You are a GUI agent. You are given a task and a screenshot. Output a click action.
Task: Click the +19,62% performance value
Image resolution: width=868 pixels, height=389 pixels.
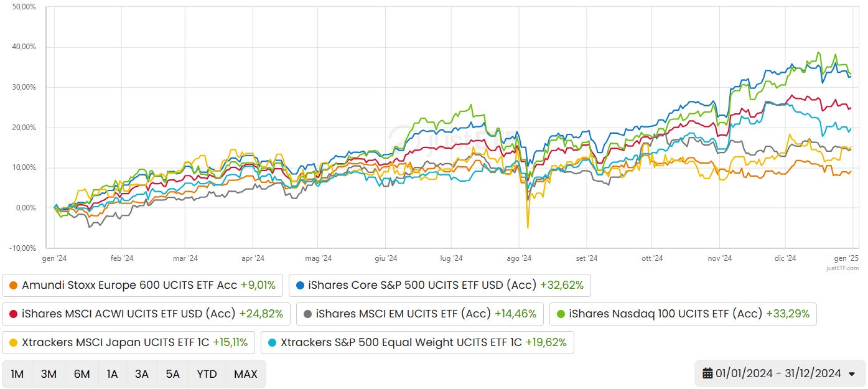pos(546,342)
